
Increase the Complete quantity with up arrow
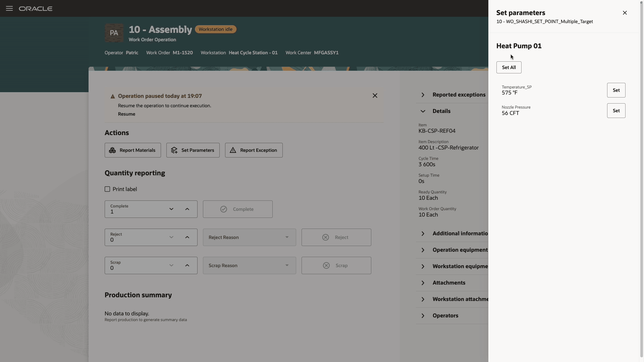point(187,209)
